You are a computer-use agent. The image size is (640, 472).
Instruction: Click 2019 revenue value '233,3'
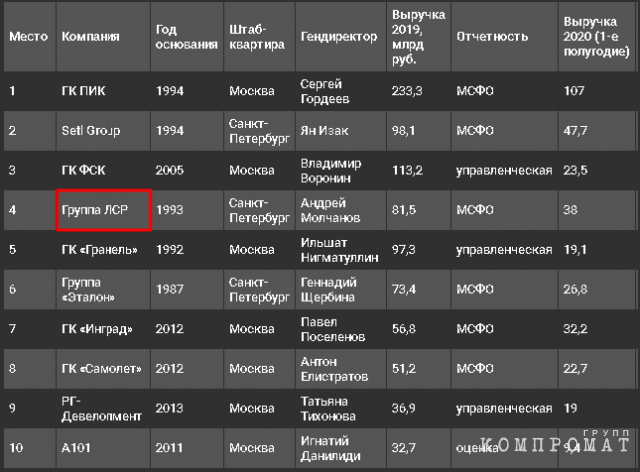pyautogui.click(x=407, y=91)
